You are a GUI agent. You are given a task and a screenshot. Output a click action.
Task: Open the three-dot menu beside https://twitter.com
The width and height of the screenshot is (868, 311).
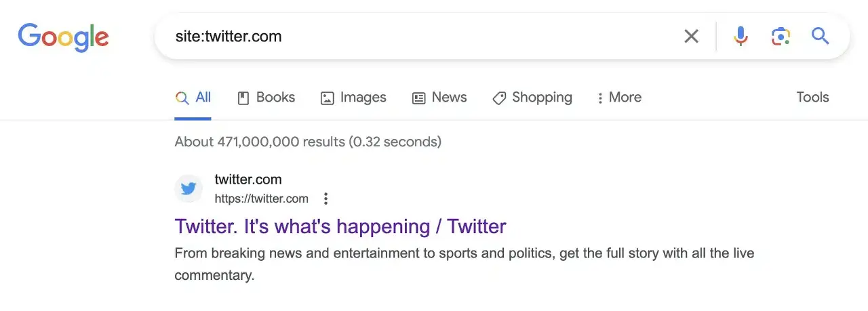326,199
